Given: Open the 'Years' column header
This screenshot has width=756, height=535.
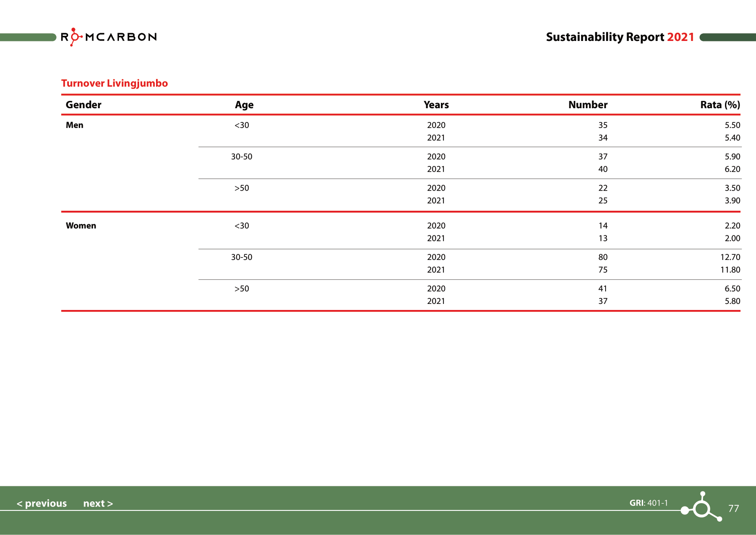Looking at the screenshot, I should 437,105.
